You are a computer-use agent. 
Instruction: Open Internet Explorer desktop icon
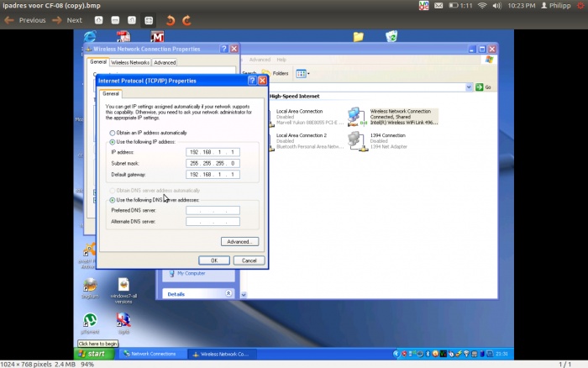pos(90,36)
